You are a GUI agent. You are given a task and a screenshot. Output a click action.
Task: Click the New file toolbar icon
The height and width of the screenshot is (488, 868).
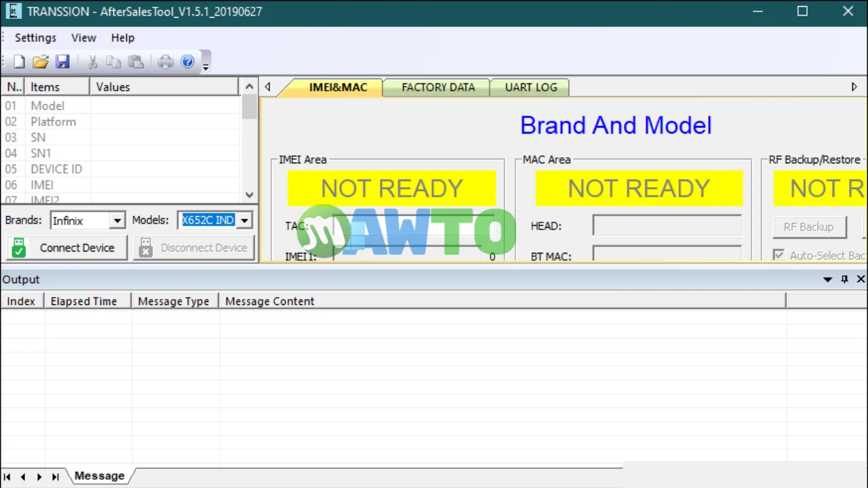pos(19,62)
